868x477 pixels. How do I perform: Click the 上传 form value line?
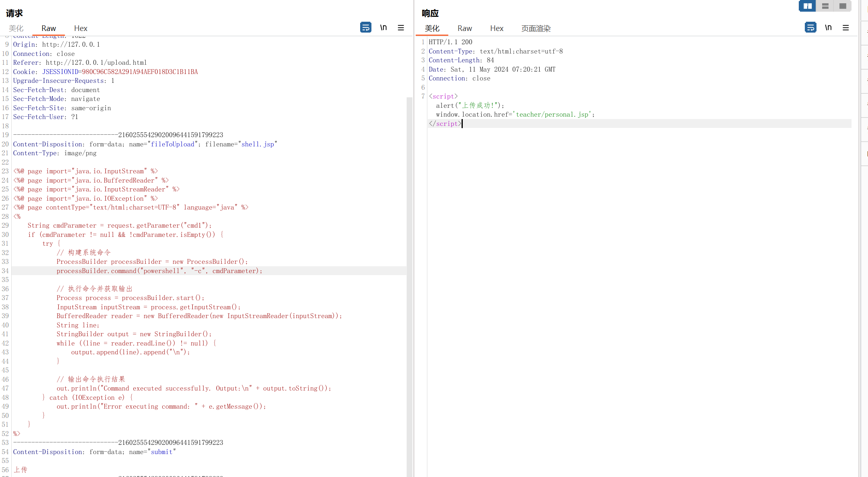click(20, 470)
